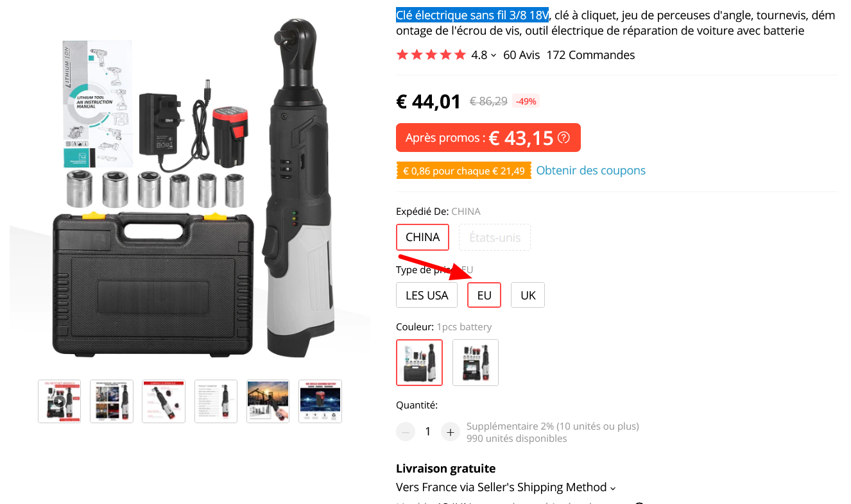
Task: View the second product thumbnail image
Action: [x=112, y=401]
